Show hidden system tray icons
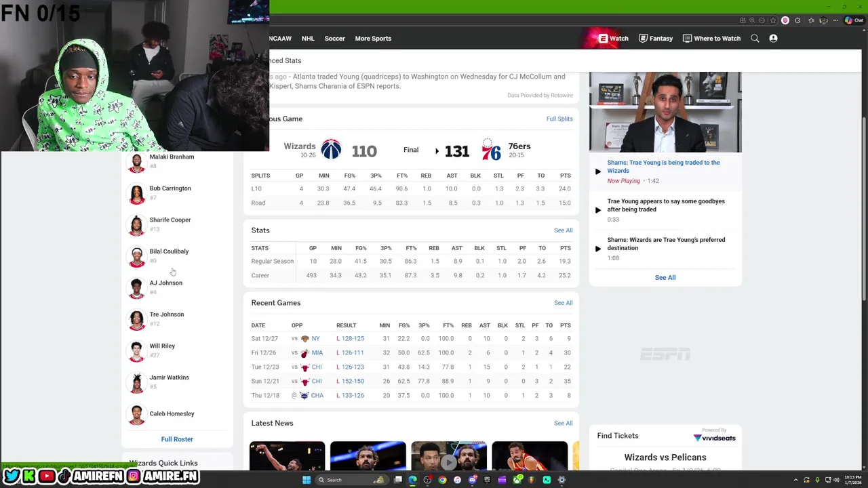The image size is (868, 488). 797,480
